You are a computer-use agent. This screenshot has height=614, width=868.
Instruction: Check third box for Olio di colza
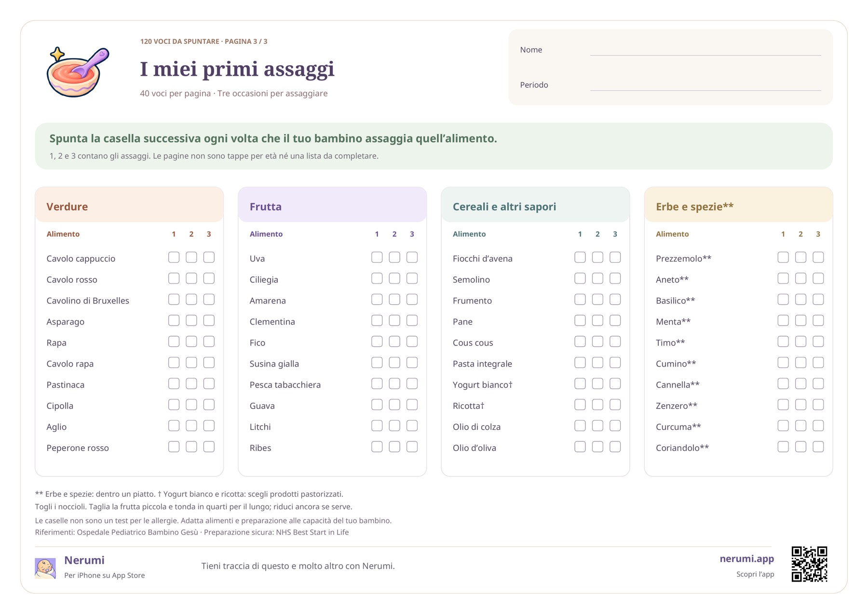point(615,426)
